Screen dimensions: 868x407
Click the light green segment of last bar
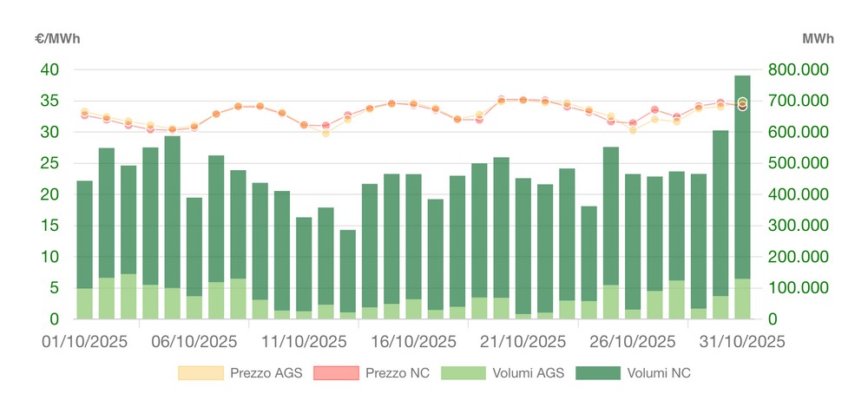pos(742,299)
